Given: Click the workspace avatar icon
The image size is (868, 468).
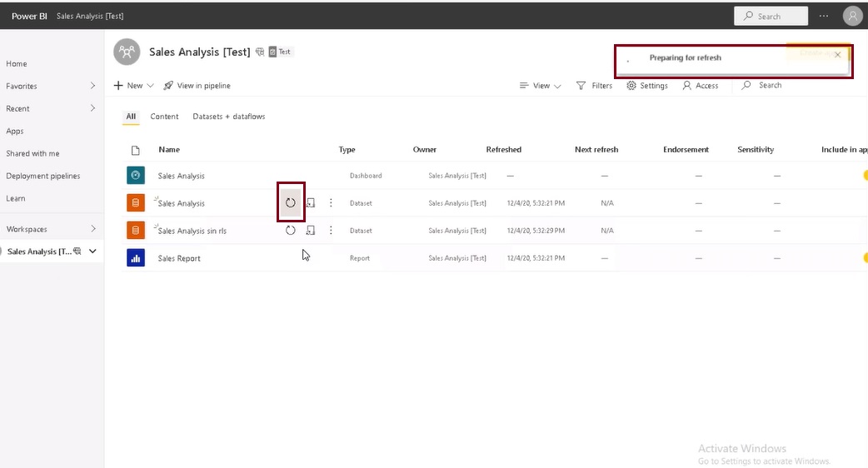Looking at the screenshot, I should (x=127, y=52).
